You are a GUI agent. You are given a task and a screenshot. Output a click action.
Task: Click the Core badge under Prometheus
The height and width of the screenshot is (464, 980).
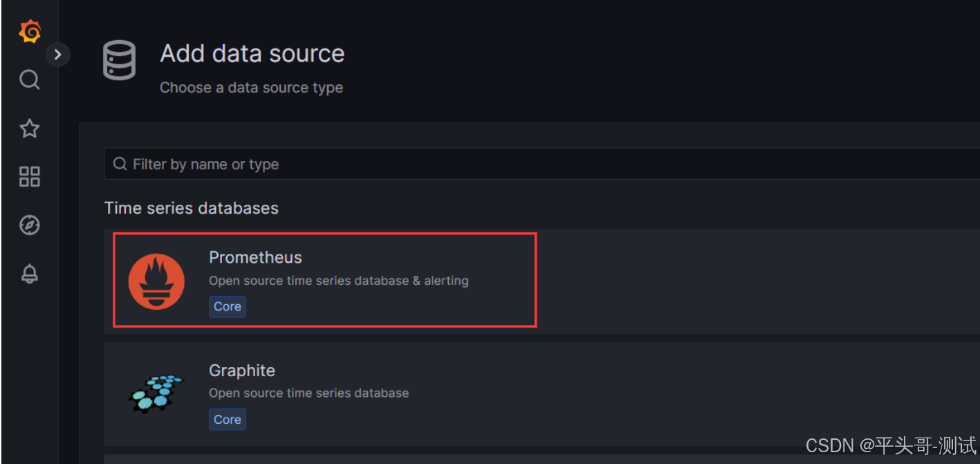[x=228, y=306]
